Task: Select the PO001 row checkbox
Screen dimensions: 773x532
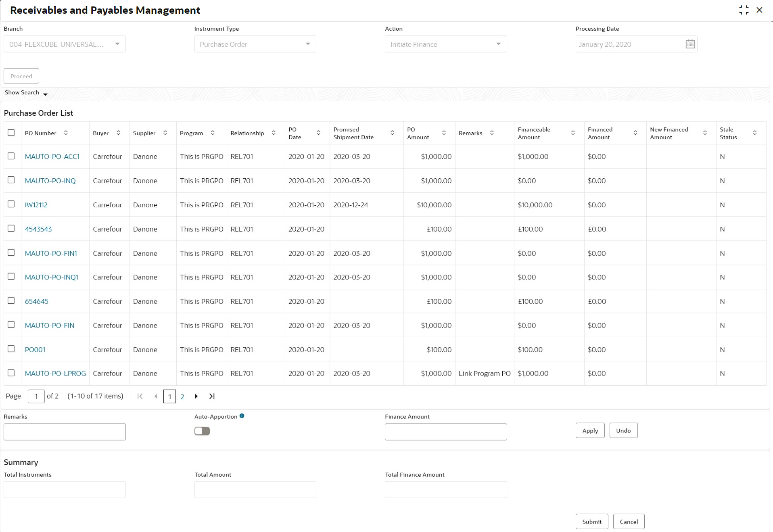Action: 11,349
